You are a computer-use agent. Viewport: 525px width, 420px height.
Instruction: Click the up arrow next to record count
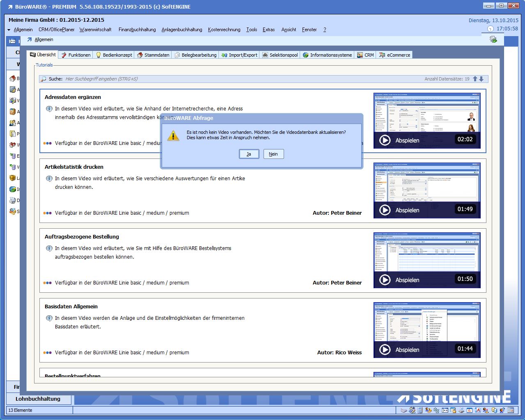[x=475, y=79]
